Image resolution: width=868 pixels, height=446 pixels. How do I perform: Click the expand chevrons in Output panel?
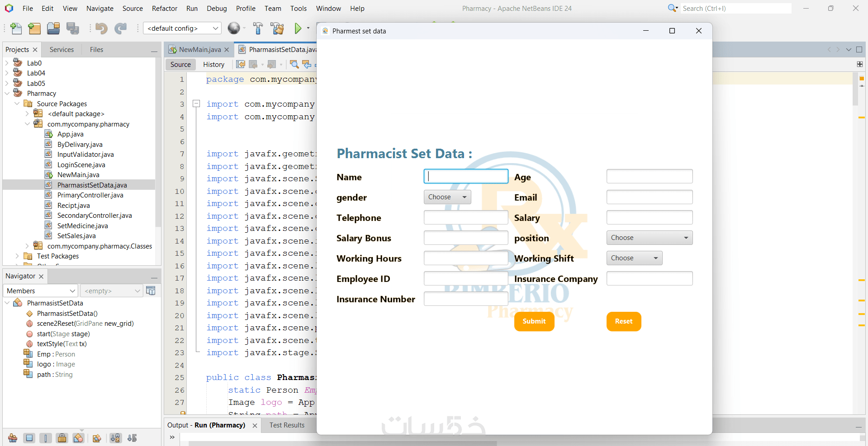point(172,437)
